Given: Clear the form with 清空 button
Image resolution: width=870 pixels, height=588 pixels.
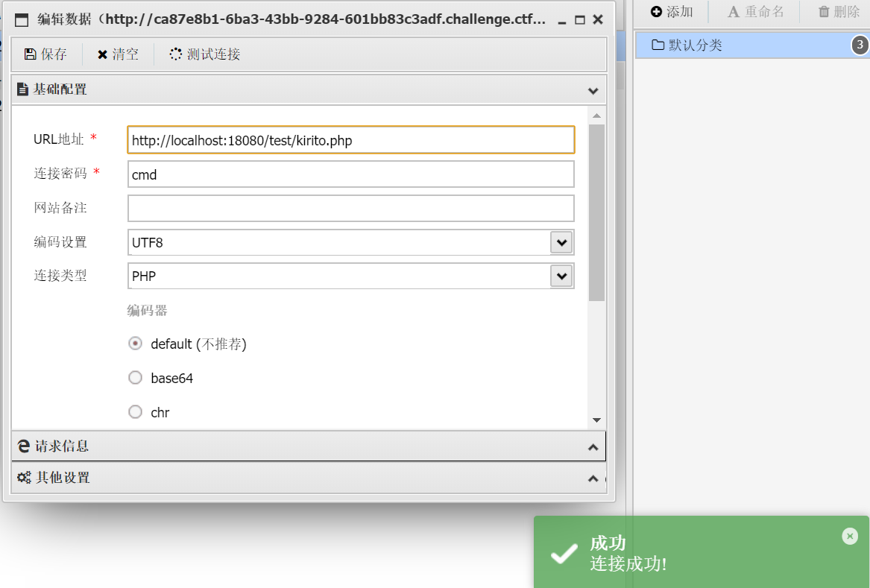Looking at the screenshot, I should 118,54.
